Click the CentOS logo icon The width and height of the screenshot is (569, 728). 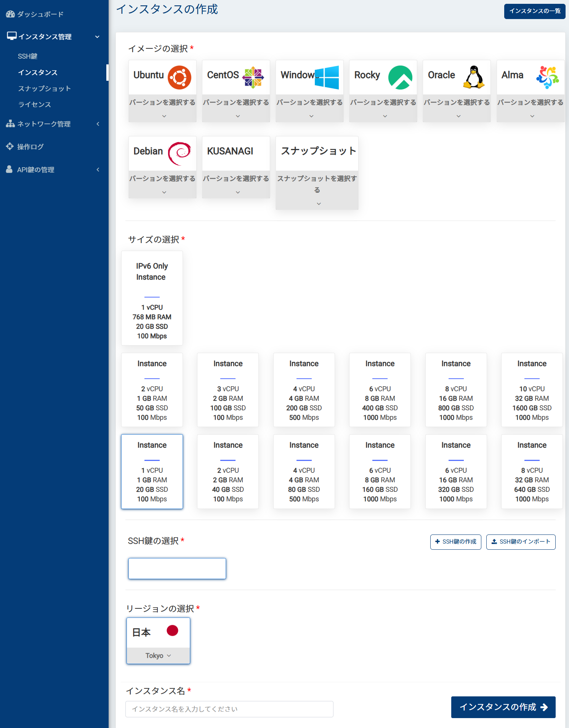coord(253,77)
